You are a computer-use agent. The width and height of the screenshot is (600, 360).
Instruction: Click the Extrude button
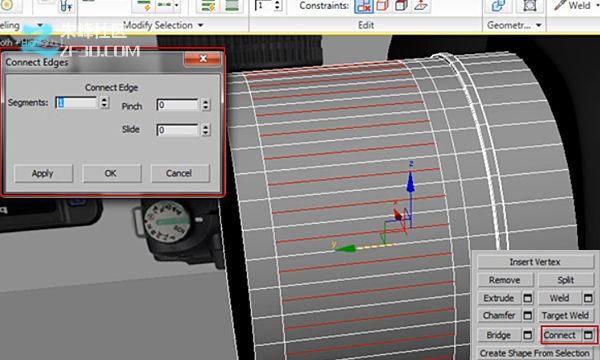(x=499, y=298)
